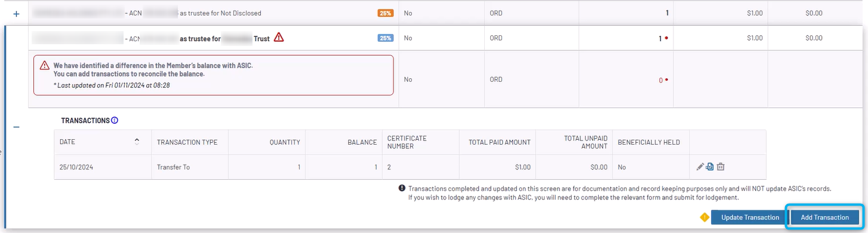Open the PDF document icon for transaction
Viewport: 868px width, 233px height.
pyautogui.click(x=710, y=167)
